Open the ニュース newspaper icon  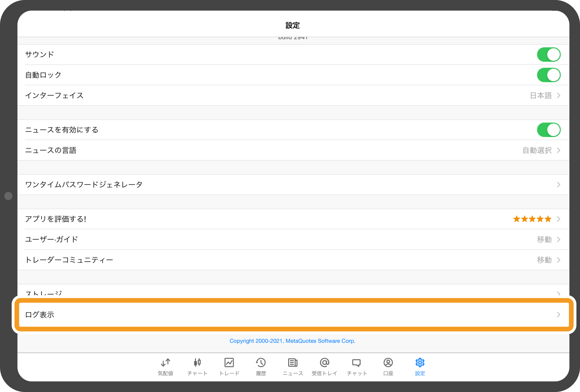point(293,362)
